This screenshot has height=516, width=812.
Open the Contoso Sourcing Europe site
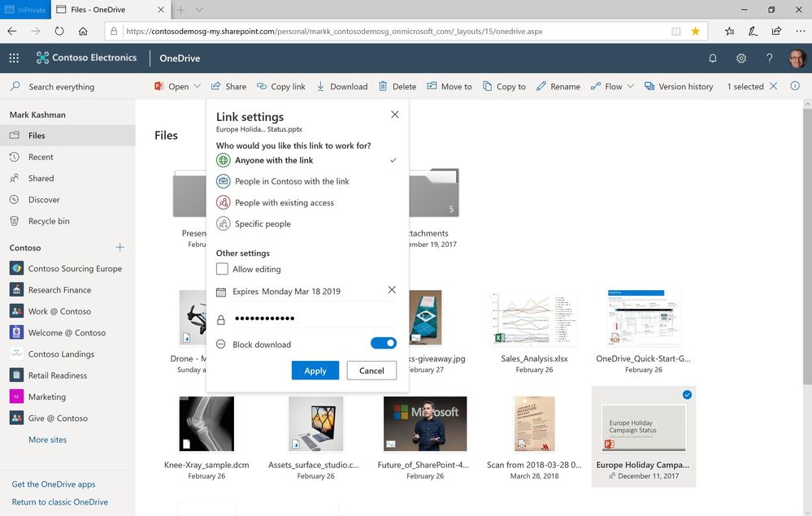click(x=67, y=269)
